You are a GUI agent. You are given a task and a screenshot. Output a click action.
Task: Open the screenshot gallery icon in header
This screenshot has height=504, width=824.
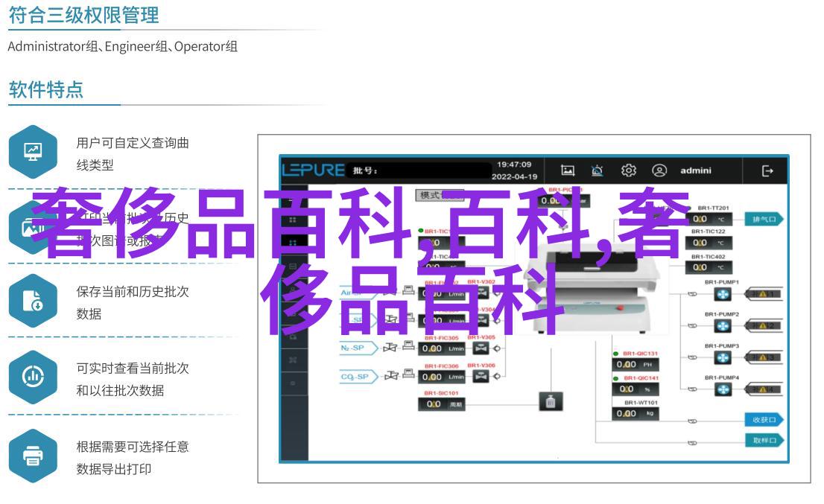(x=568, y=170)
